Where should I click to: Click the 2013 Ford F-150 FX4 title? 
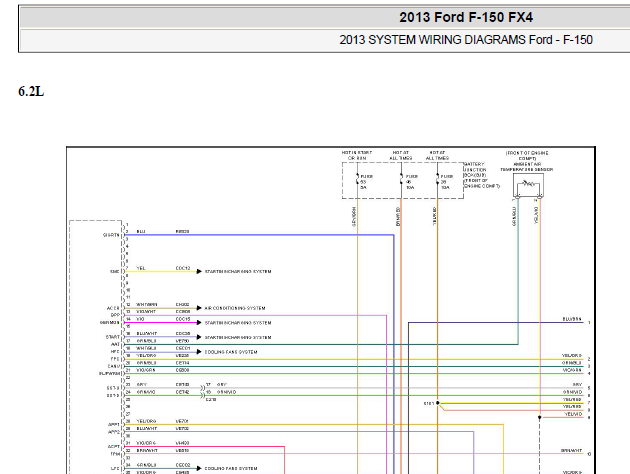466,17
